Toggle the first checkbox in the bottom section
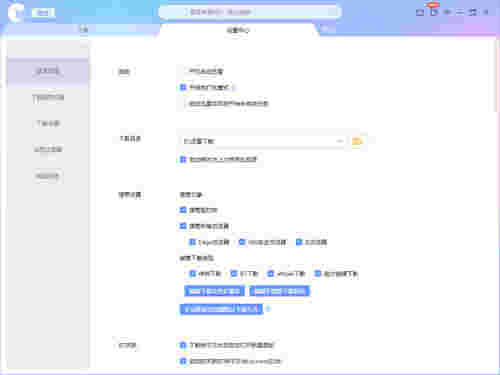 183,345
